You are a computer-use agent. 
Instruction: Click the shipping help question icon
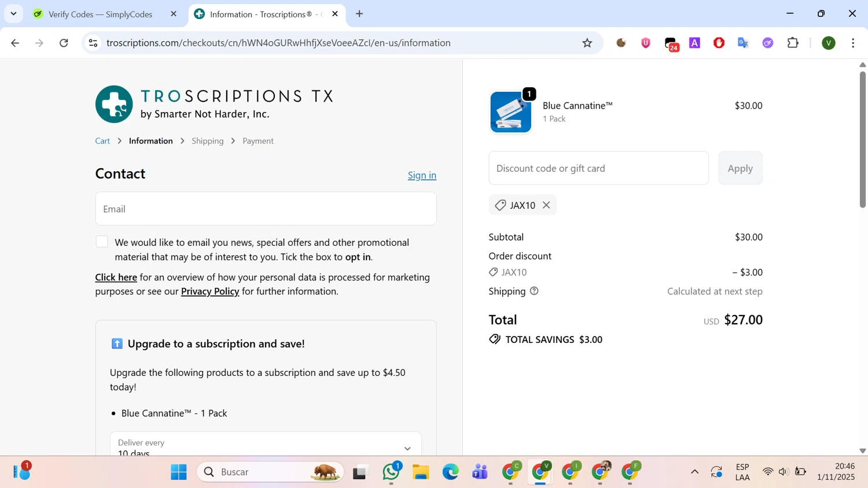(x=534, y=291)
